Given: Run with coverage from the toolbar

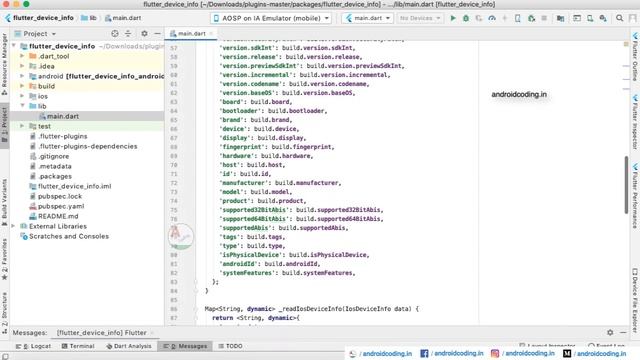Looking at the screenshot, I should coord(479,18).
